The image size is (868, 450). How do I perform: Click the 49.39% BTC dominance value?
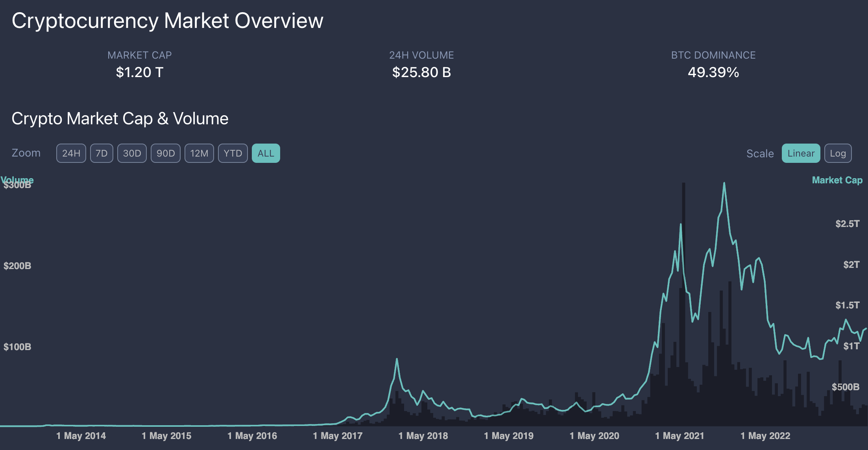click(x=713, y=72)
